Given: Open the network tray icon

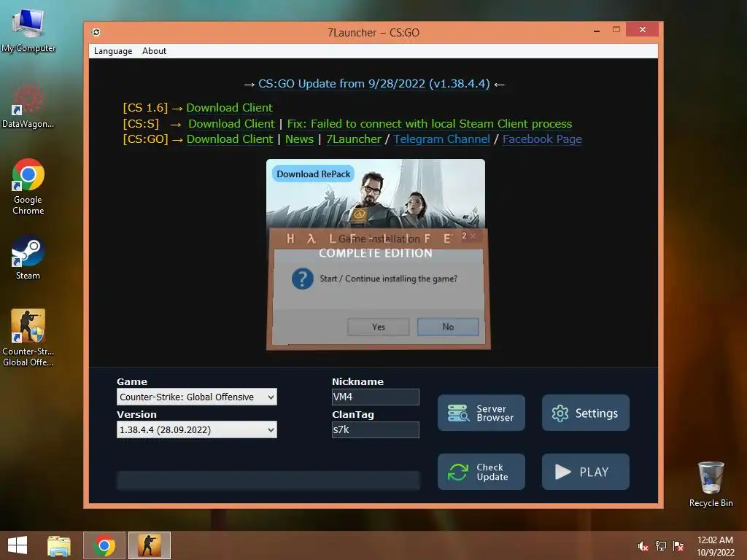Looking at the screenshot, I should tap(661, 546).
